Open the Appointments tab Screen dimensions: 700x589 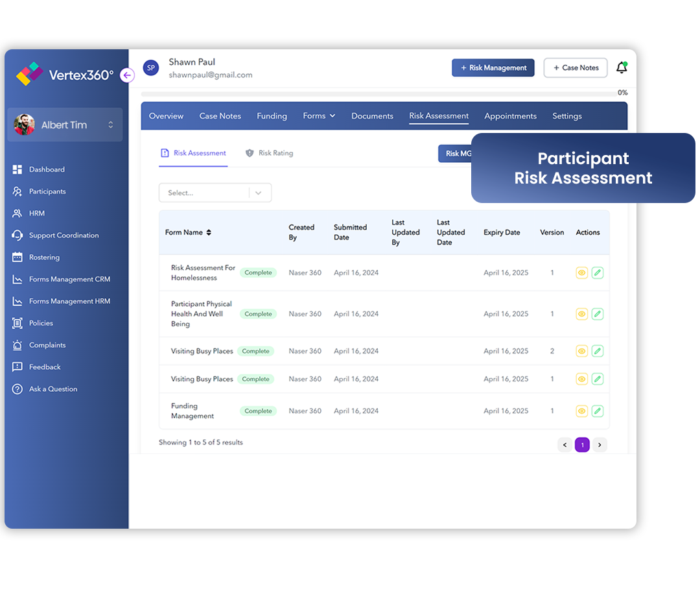pyautogui.click(x=510, y=115)
